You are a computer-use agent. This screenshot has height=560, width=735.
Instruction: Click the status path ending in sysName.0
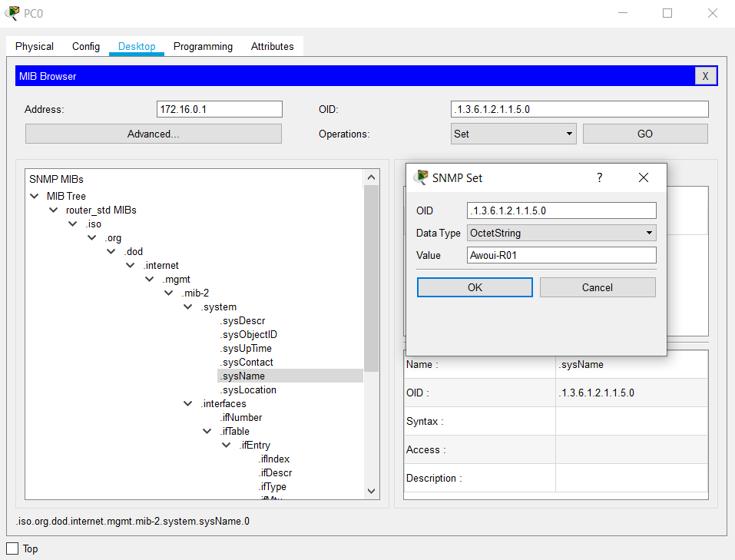click(x=133, y=521)
